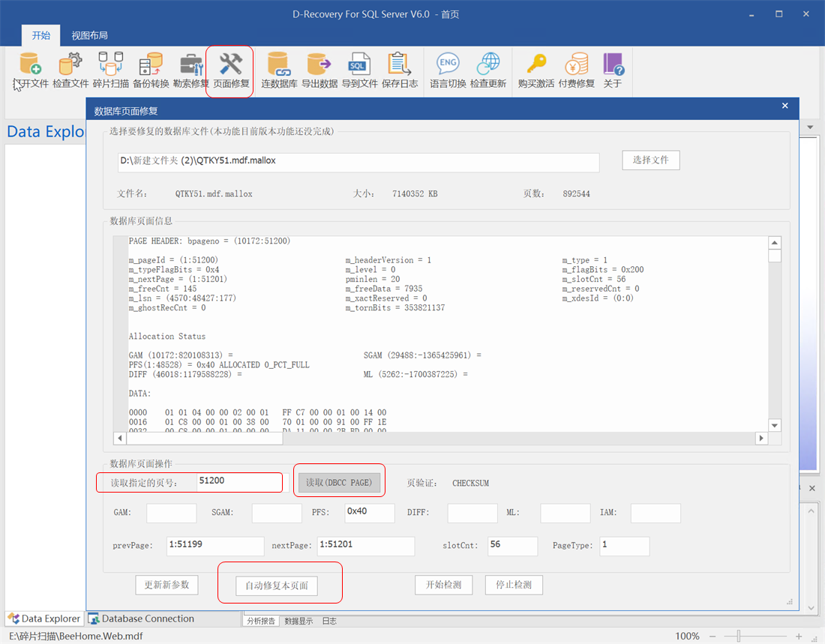Click the GAM input field
825x644 pixels.
pyautogui.click(x=172, y=513)
